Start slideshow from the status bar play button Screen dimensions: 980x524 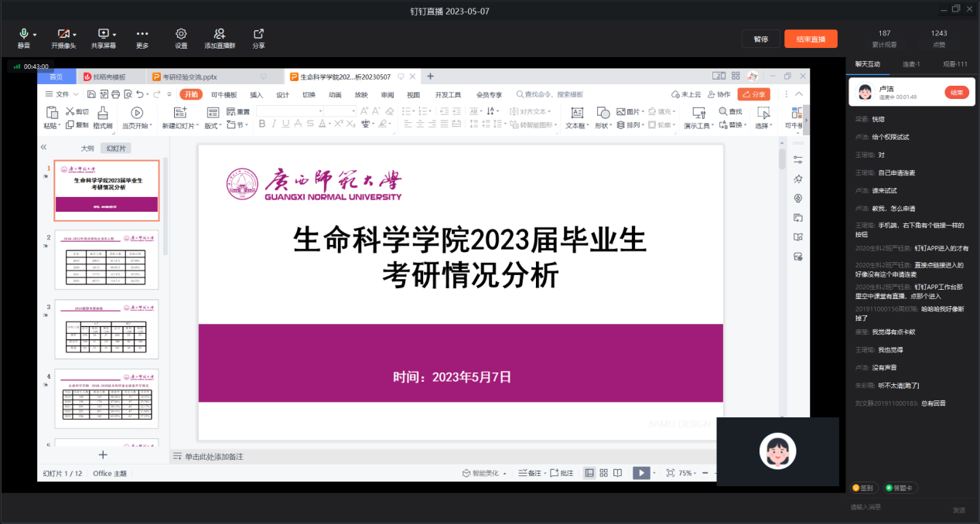coord(640,473)
